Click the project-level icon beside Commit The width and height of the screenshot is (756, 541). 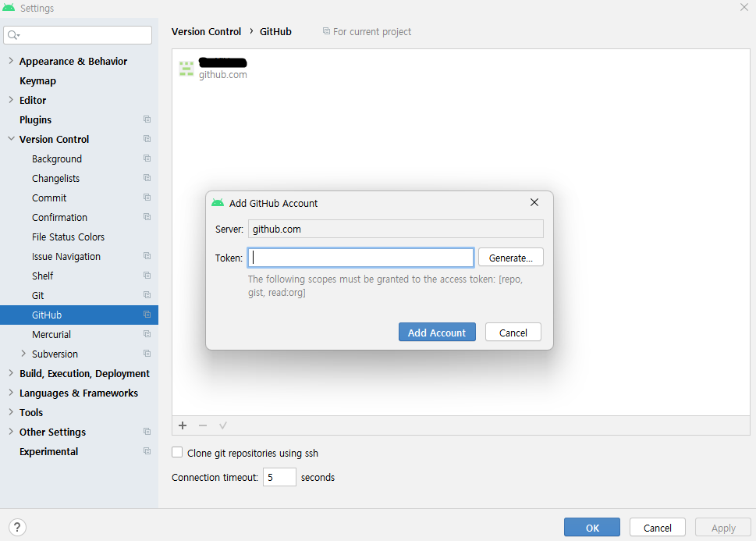click(x=147, y=198)
